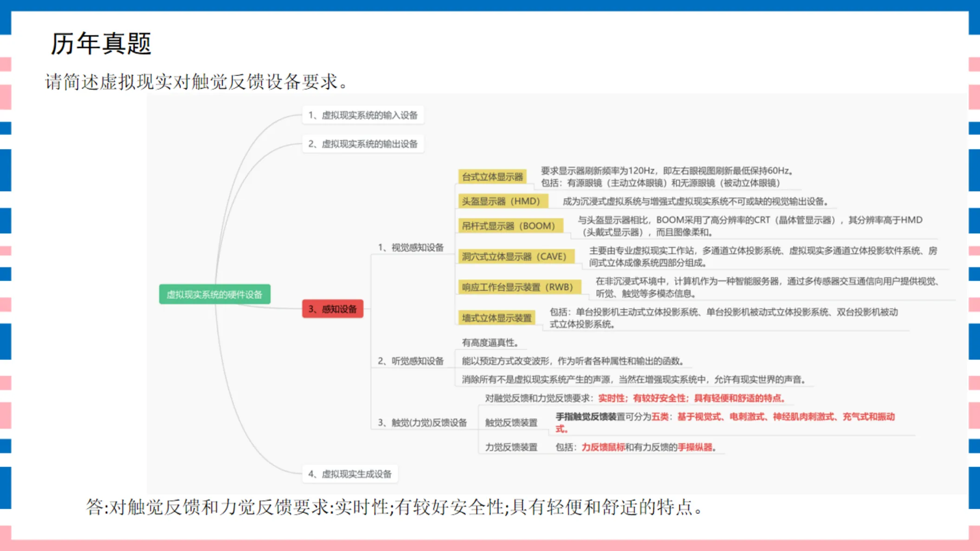Click the node 力觉反馈装置
The height and width of the screenshot is (551, 980).
(x=511, y=447)
